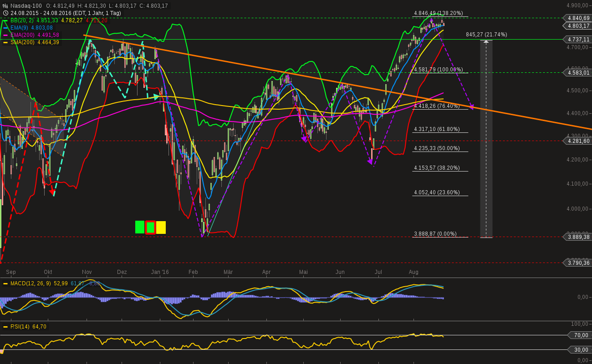Click the candlestick chart icon beside Nasdaq-100

[x=5, y=6]
